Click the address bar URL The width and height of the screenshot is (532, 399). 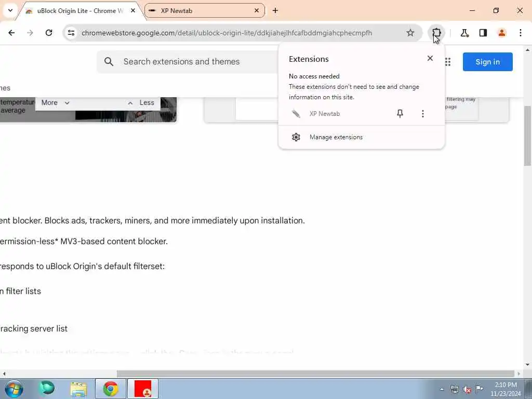point(227,33)
